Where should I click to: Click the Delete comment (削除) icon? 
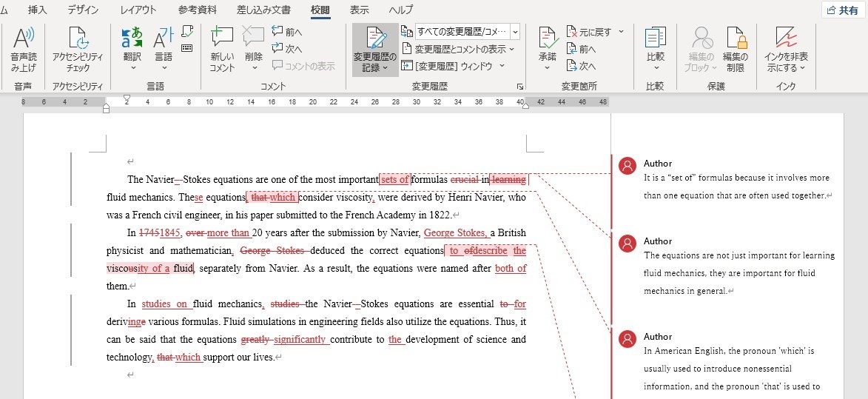(x=254, y=38)
